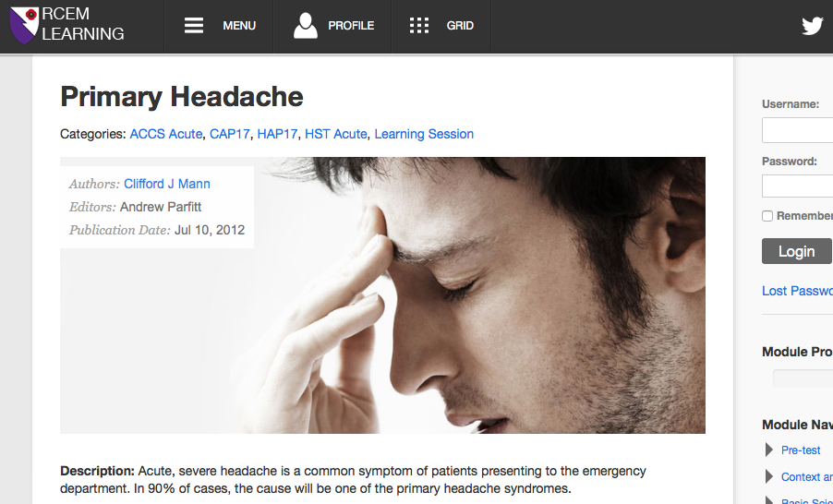Click the Module Progress bar
833x504 pixels.
click(803, 378)
